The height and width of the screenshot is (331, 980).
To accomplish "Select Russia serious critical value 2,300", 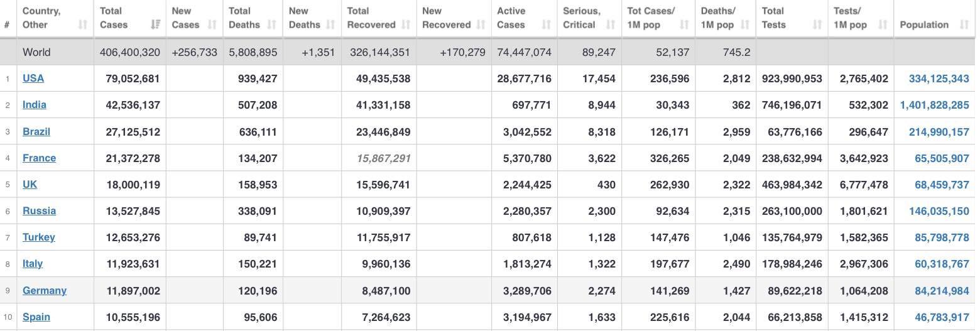I will [x=602, y=211].
